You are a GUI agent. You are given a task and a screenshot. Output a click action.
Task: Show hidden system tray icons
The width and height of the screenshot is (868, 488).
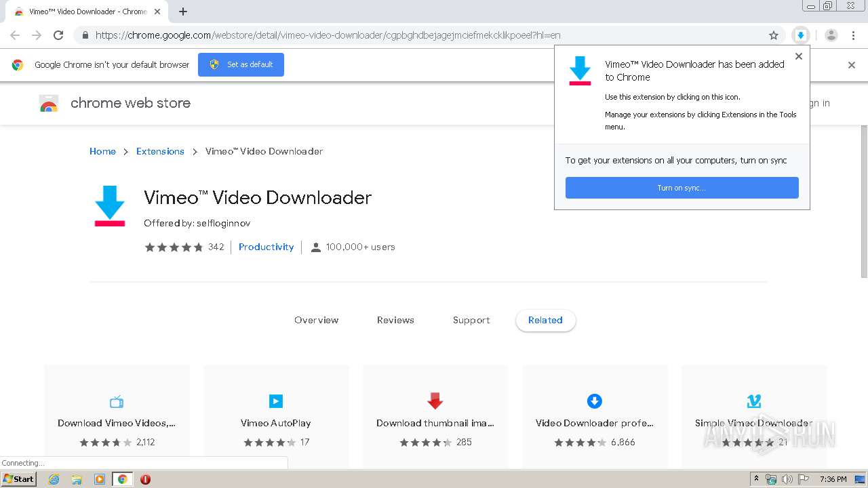pos(756,479)
